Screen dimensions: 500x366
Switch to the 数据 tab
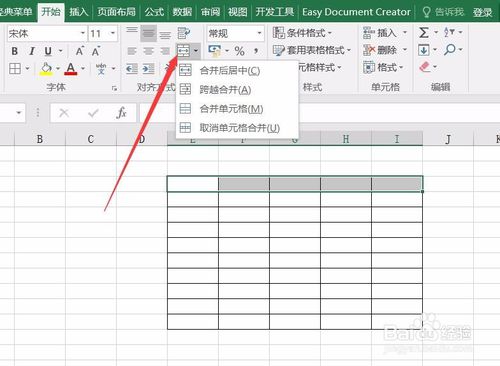[x=182, y=12]
